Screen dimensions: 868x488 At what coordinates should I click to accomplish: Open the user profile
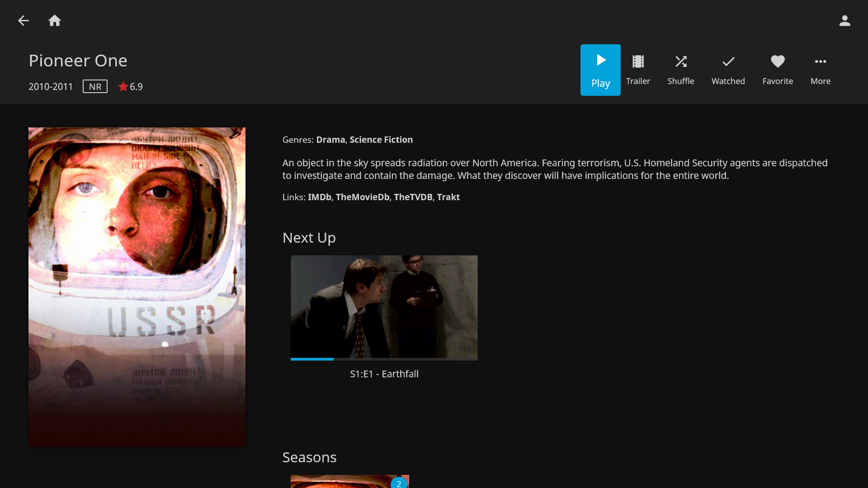coord(845,21)
